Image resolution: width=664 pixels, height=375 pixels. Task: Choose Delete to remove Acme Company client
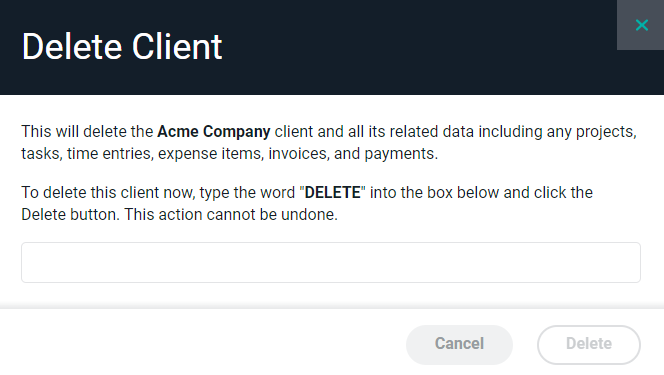pos(589,345)
